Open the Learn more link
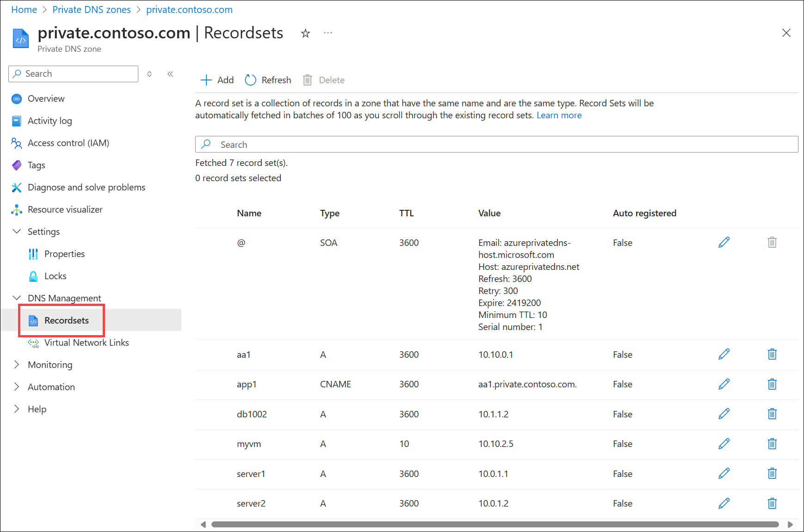Screen dimensions: 804x532 click(559, 115)
